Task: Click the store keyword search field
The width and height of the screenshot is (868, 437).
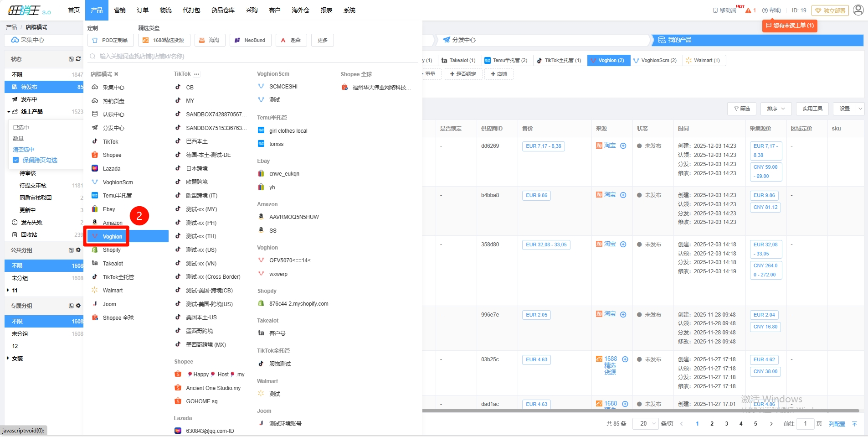Action: 255,56
